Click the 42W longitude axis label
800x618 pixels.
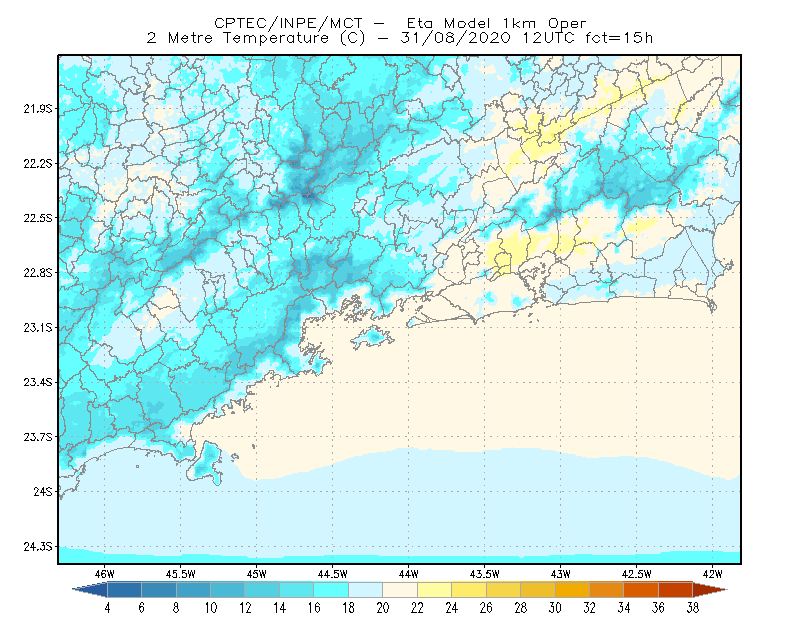point(712,574)
